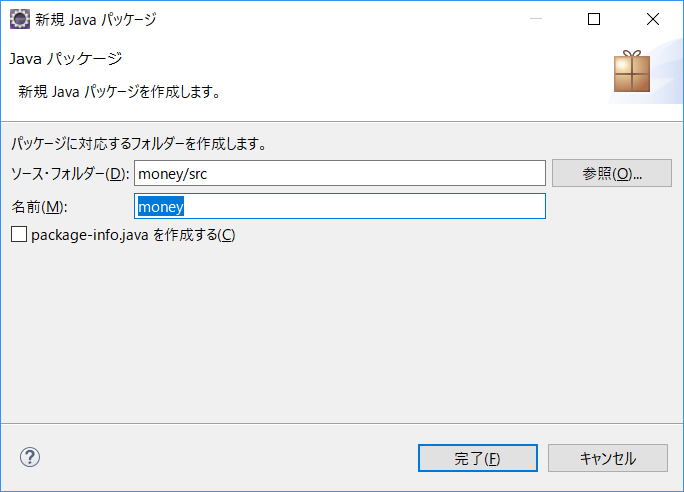Close the 新規 Java パッケージ dialog
The width and height of the screenshot is (684, 492).
tap(653, 19)
